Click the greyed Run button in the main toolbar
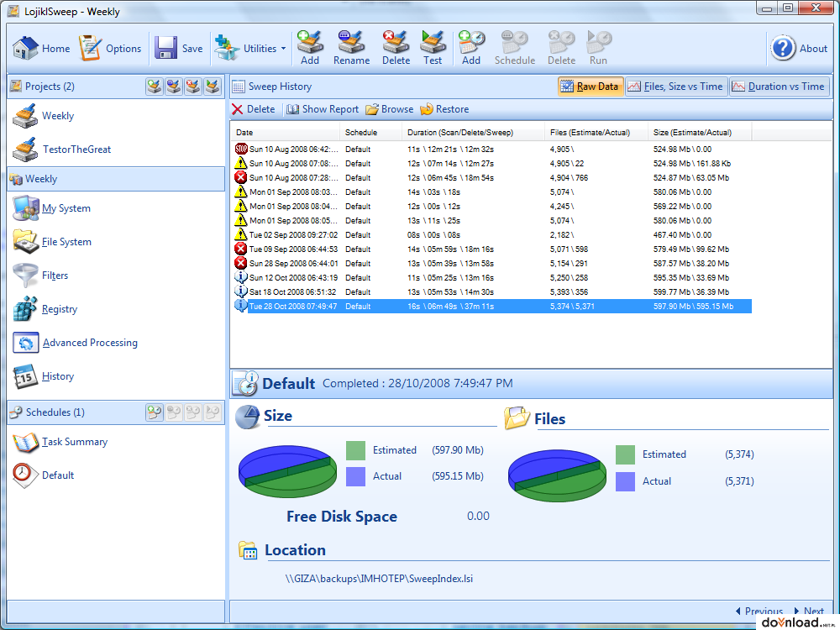 598,48
